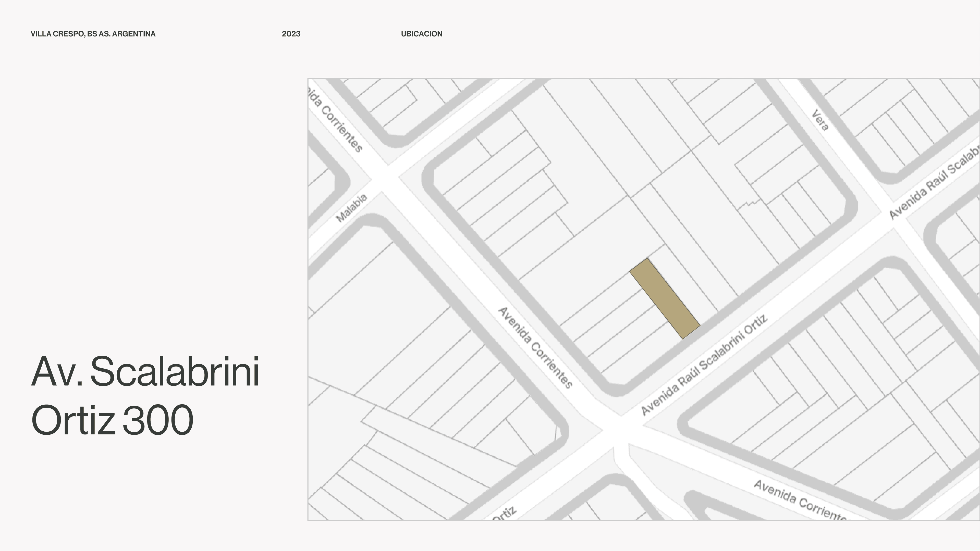
Task: Select the word "Scalabrini" in large title
Action: pos(175,371)
